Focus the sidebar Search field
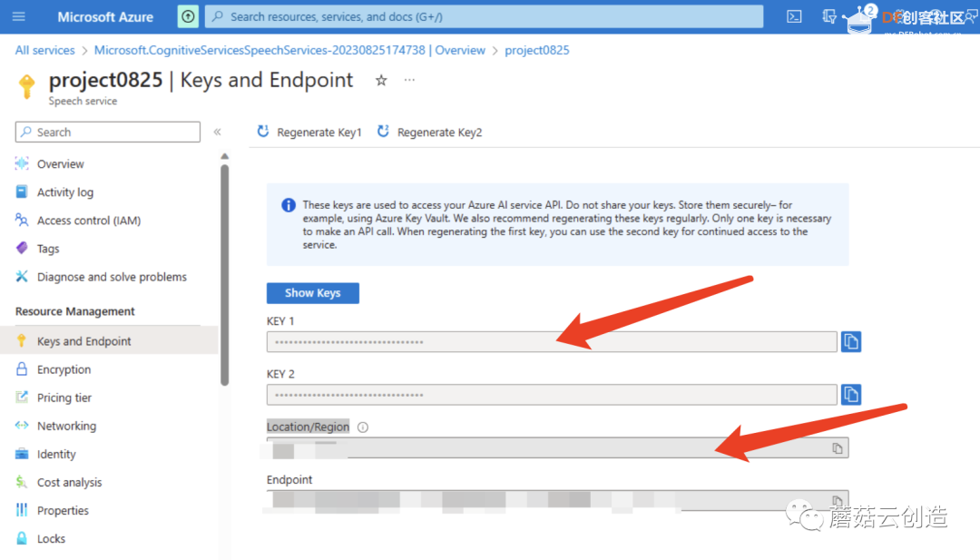 pyautogui.click(x=107, y=132)
